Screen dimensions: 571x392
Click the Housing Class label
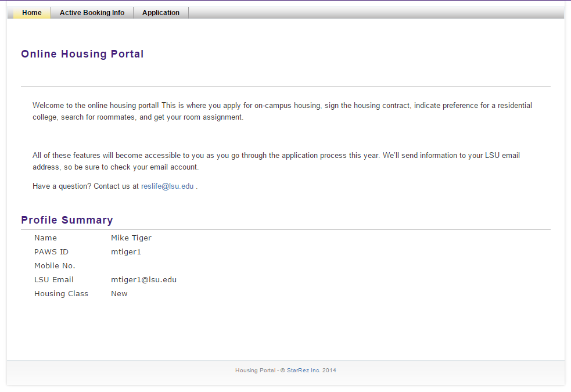pyautogui.click(x=61, y=293)
